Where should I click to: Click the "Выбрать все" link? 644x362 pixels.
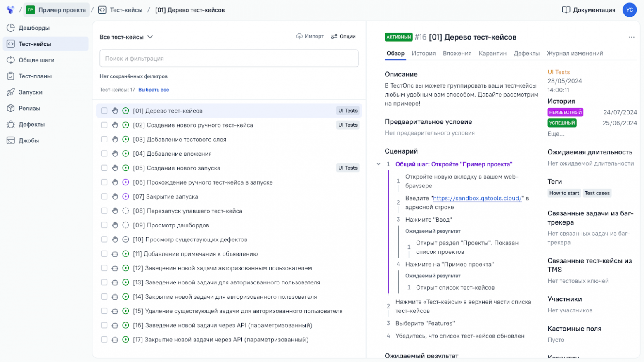click(x=154, y=90)
